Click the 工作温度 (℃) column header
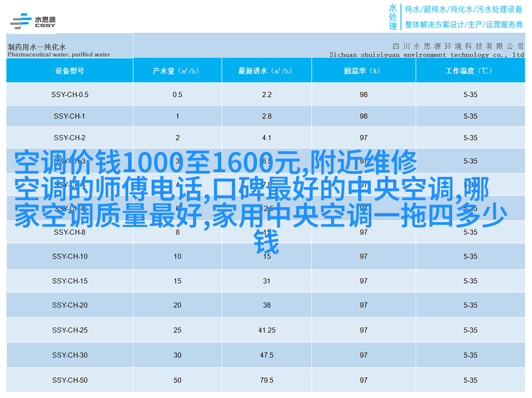 pyautogui.click(x=470, y=71)
